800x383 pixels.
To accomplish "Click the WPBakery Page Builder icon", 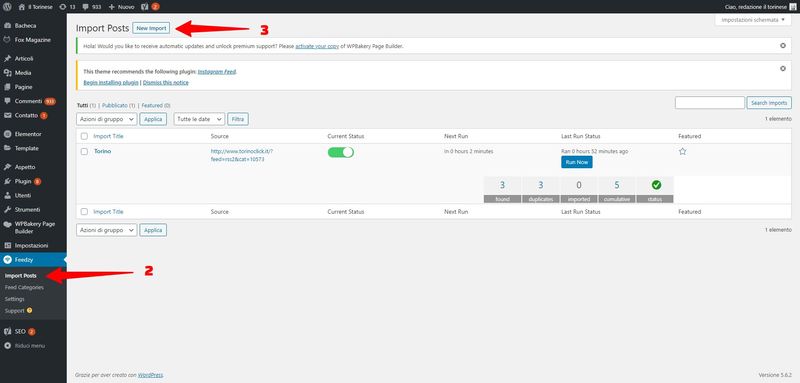I will pyautogui.click(x=7, y=224).
